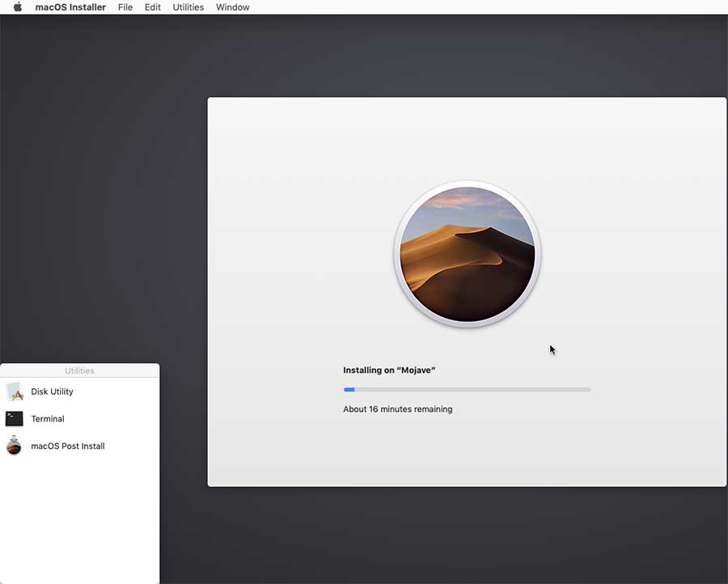Open the macOS Installer menu

tap(70, 7)
